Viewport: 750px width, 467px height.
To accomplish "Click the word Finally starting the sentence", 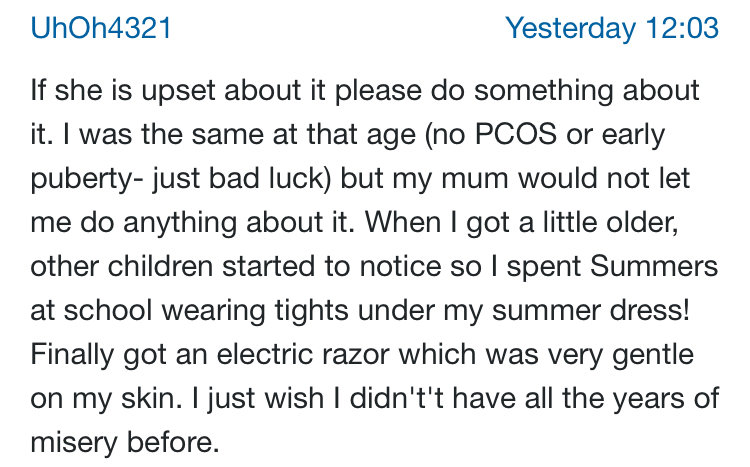I will 72,355.
